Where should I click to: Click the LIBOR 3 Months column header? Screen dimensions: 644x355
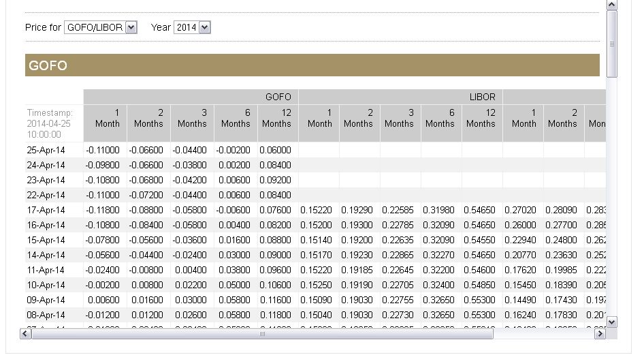pos(400,123)
